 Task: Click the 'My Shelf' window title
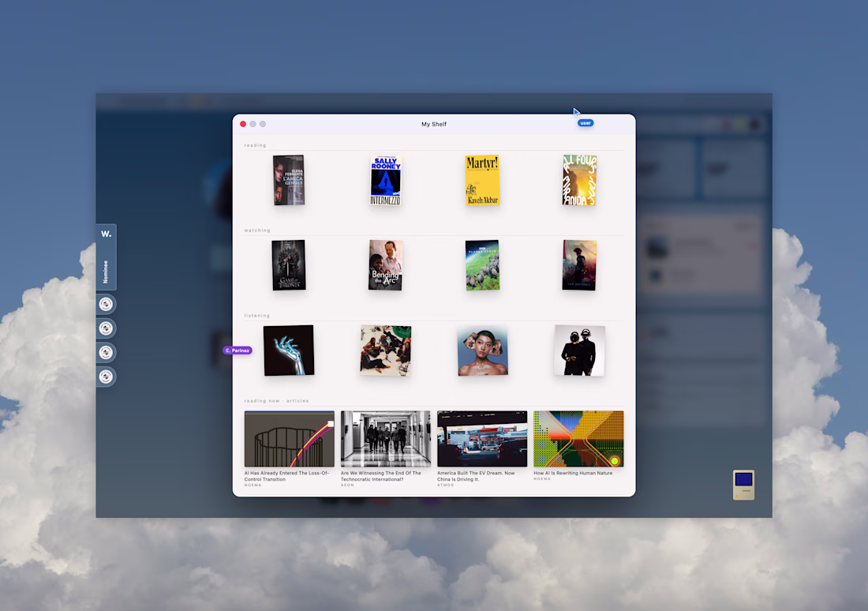tap(434, 124)
